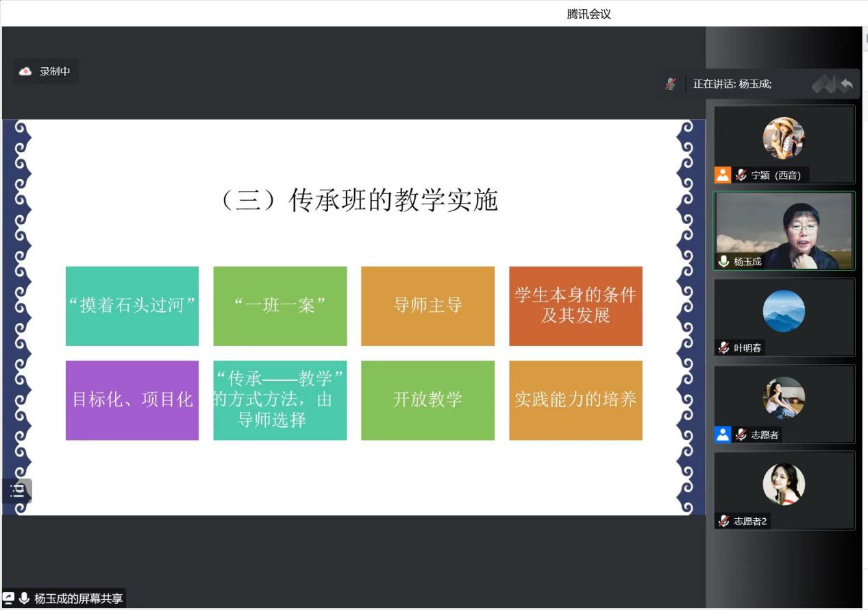Click the muted mic icon next to 宁颖 (西音)

[x=741, y=175]
